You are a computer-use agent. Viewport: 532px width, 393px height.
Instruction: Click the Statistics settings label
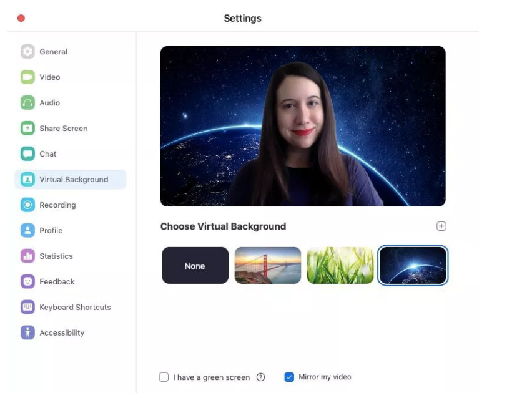tap(56, 256)
